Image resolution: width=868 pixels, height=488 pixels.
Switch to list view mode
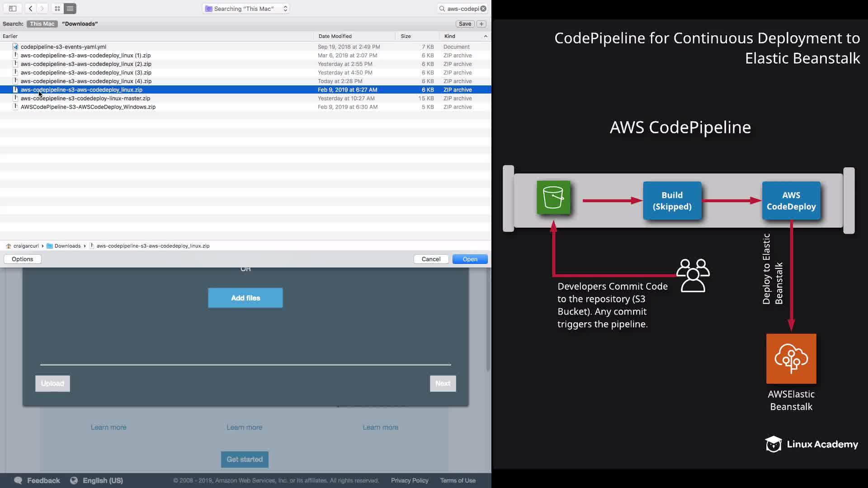[70, 9]
